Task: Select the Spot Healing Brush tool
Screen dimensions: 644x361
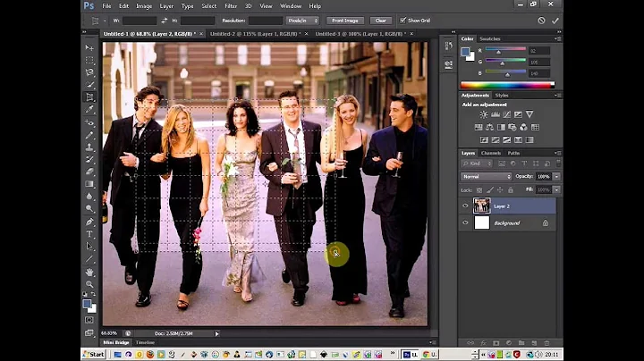Action: click(89, 122)
